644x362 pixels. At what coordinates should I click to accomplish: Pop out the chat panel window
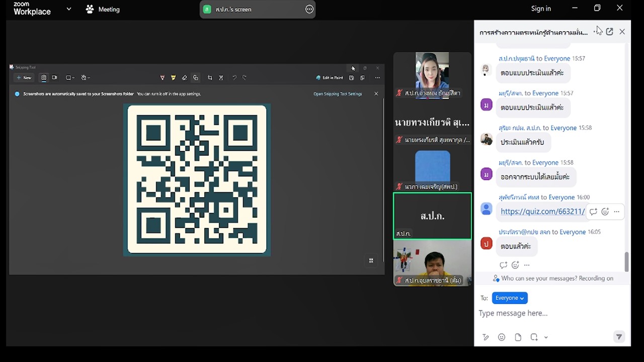point(609,32)
